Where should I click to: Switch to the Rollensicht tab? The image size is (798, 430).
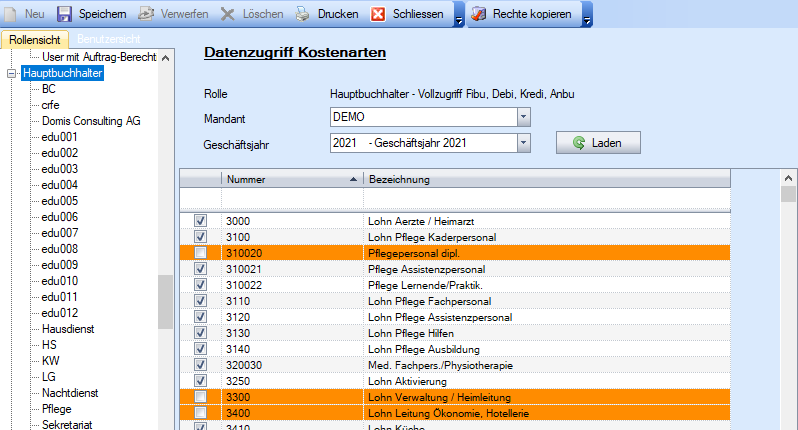pyautogui.click(x=35, y=39)
